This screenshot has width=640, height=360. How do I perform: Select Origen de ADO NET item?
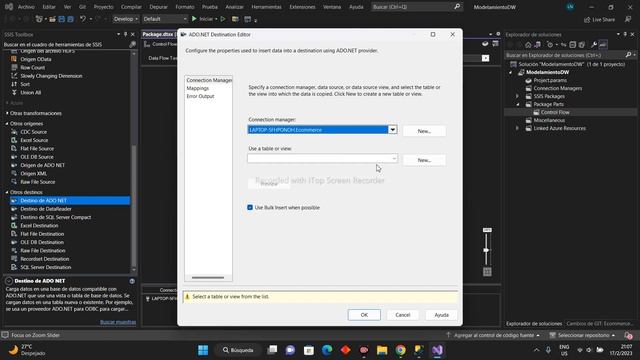click(x=42, y=165)
